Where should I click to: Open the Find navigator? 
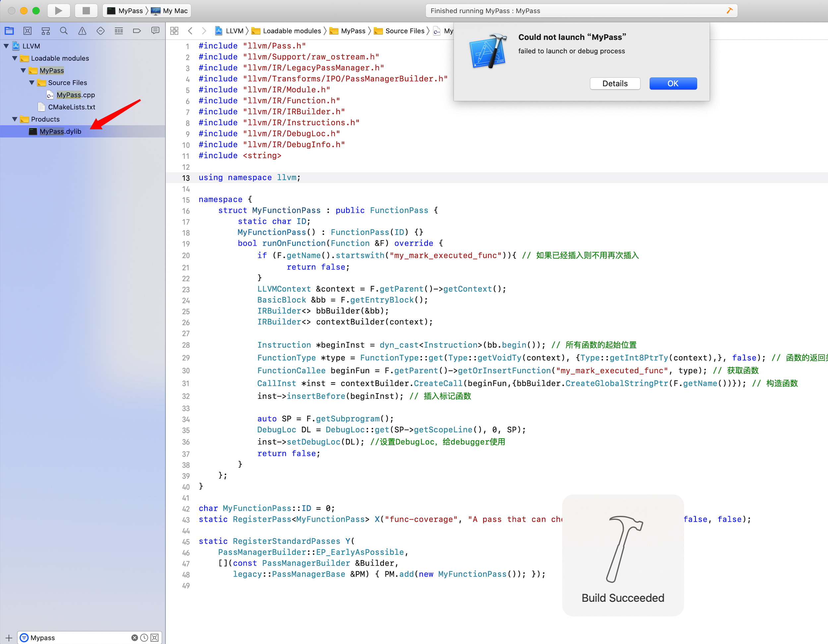coord(64,31)
